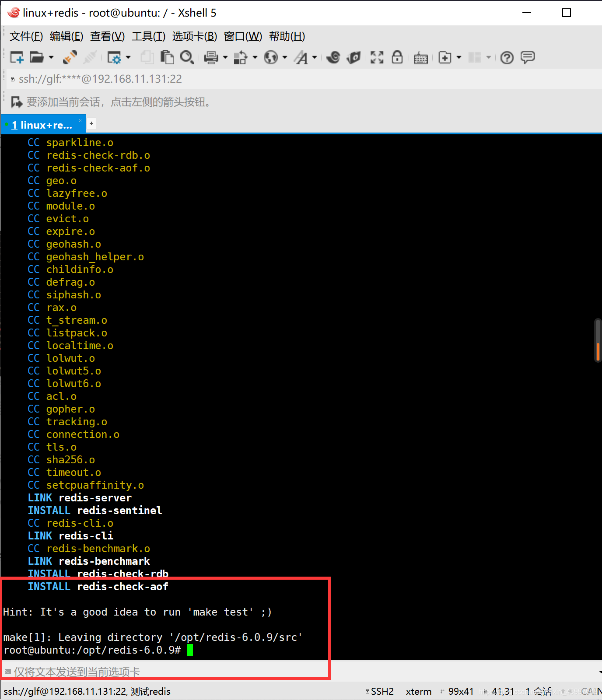Open the session Properties gear icon
Viewport: 602px width, 700px height.
(x=114, y=57)
